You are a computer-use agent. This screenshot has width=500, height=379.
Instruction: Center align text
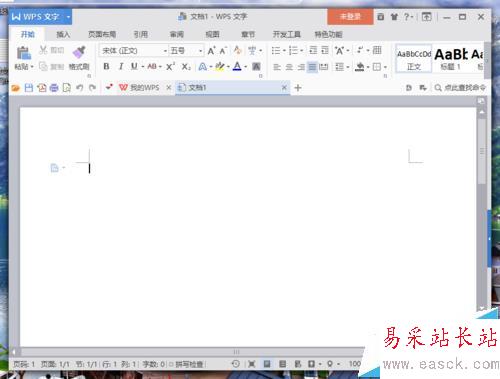pyautogui.click(x=289, y=67)
